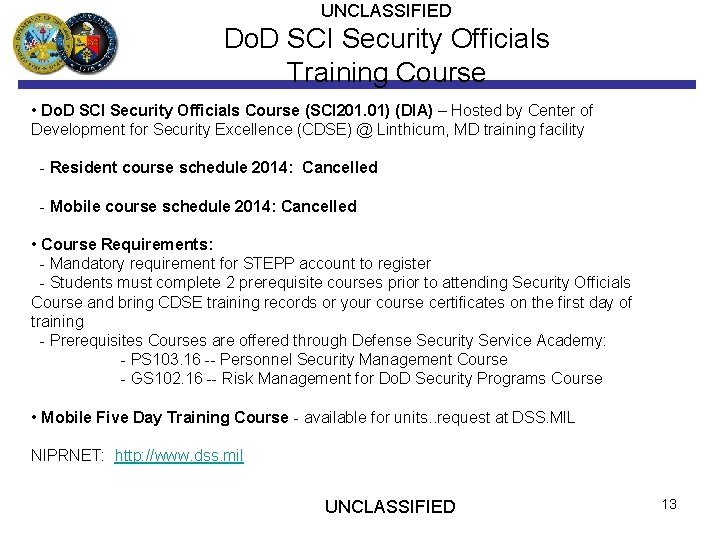Open the http://www.dss.mil link
The width and height of the screenshot is (720, 540).
click(179, 456)
